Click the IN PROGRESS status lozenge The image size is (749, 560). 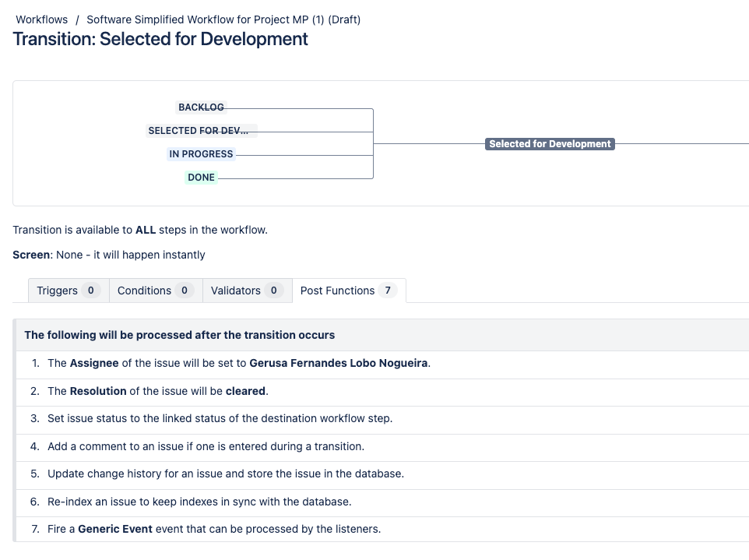click(x=201, y=154)
